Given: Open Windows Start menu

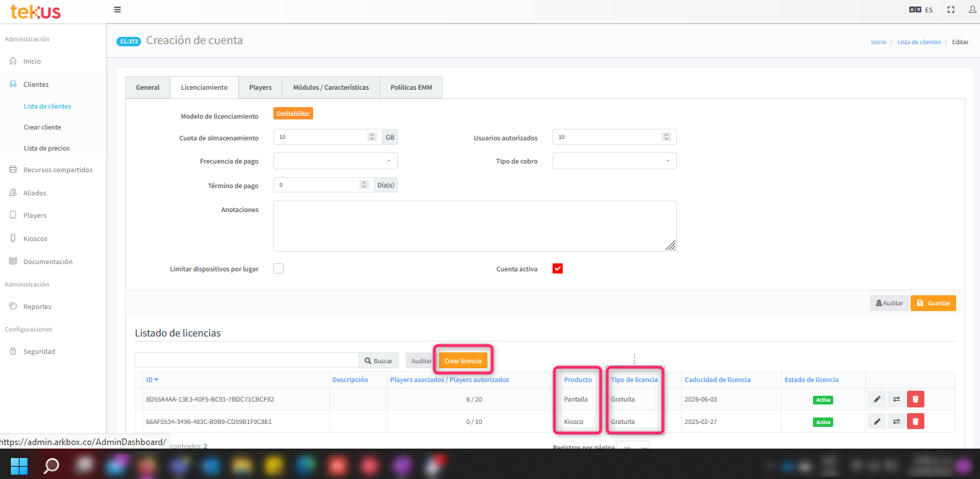Looking at the screenshot, I should coord(19,465).
